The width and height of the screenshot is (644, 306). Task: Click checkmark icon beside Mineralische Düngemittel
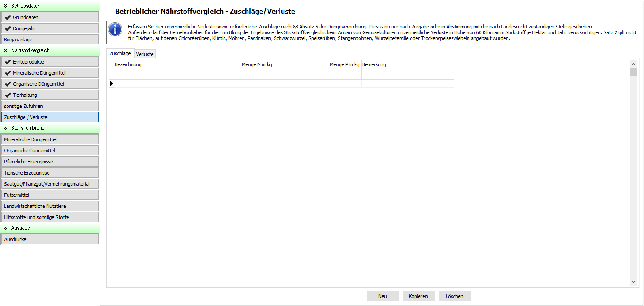pos(8,73)
